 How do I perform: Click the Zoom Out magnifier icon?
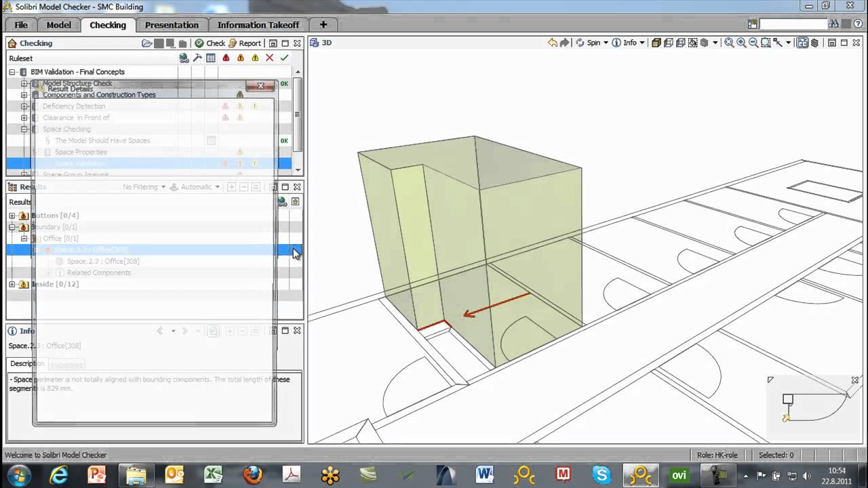click(x=753, y=43)
